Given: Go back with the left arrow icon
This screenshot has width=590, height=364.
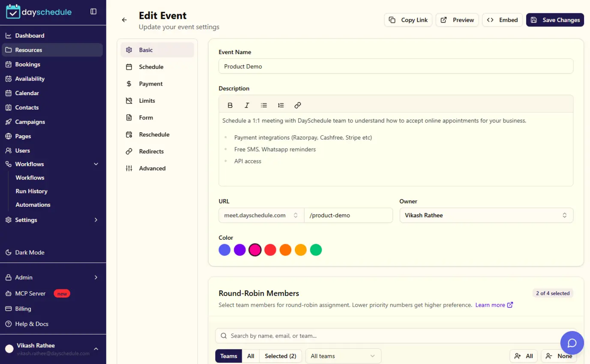Looking at the screenshot, I should tap(124, 20).
